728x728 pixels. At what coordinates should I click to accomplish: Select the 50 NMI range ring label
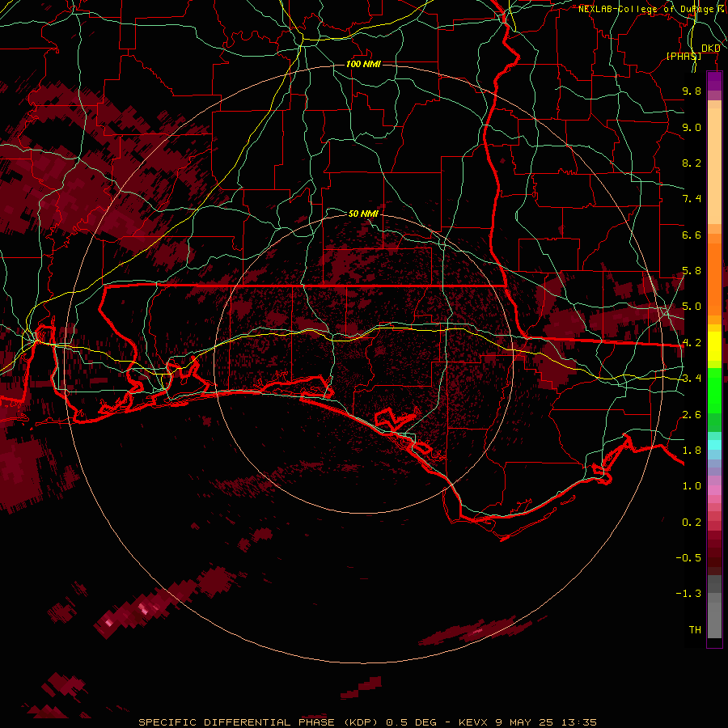(x=363, y=214)
